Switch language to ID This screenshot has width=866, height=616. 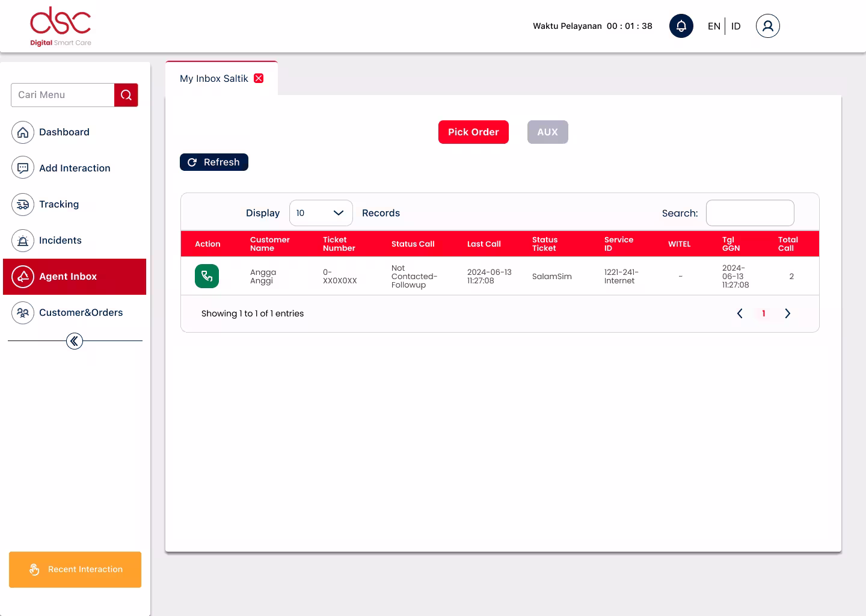pos(735,26)
